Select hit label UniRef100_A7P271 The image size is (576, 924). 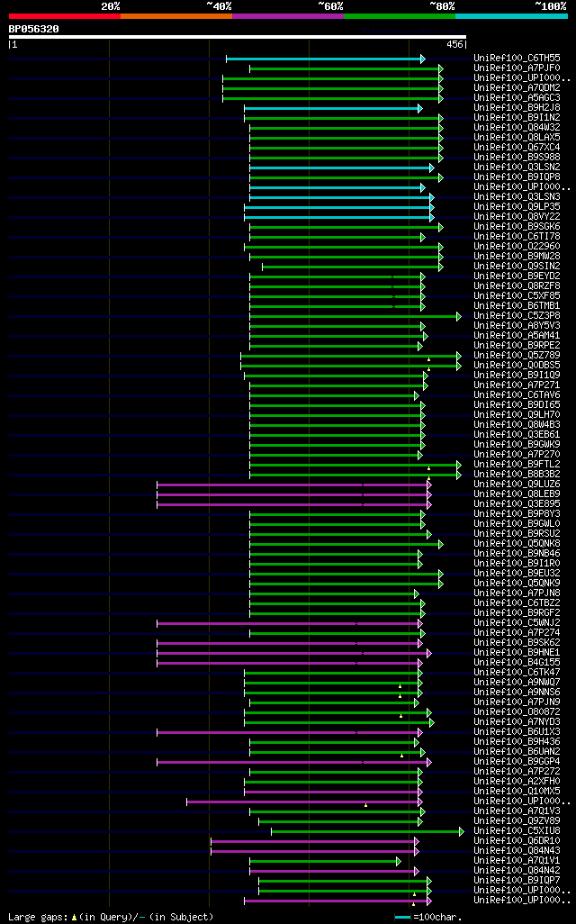[x=517, y=385]
